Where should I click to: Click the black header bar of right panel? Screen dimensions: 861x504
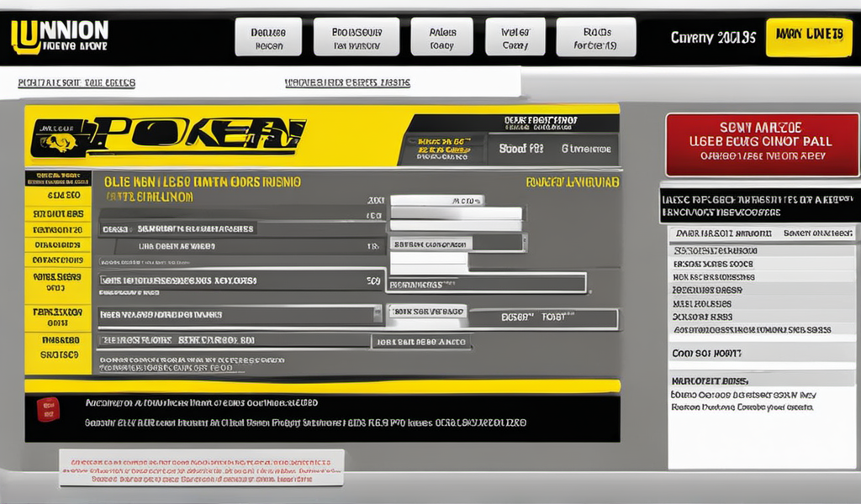coord(760,205)
